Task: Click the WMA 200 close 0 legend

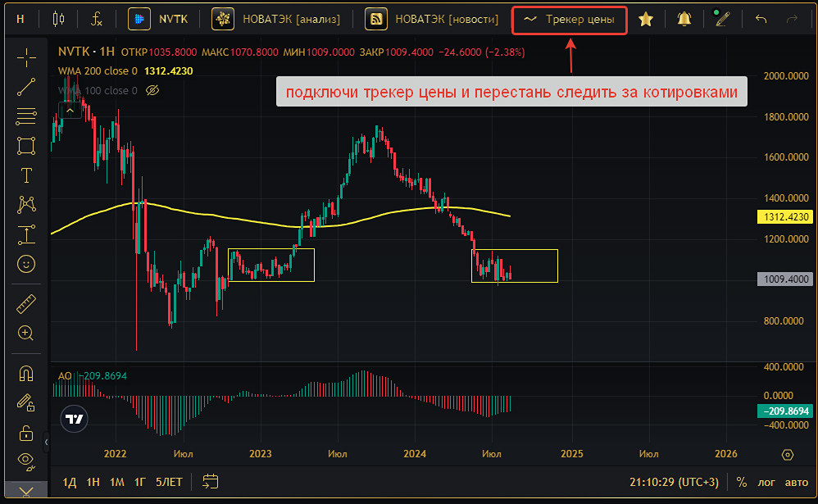Action: point(98,71)
